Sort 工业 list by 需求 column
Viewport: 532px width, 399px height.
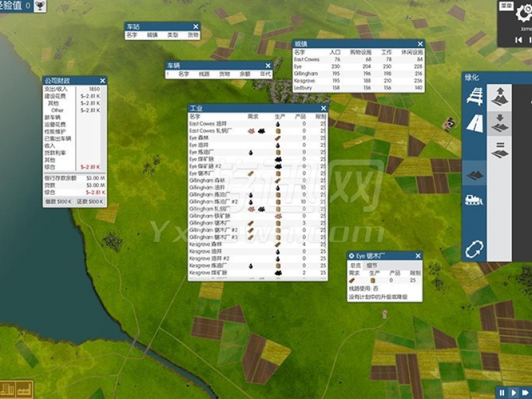(253, 116)
